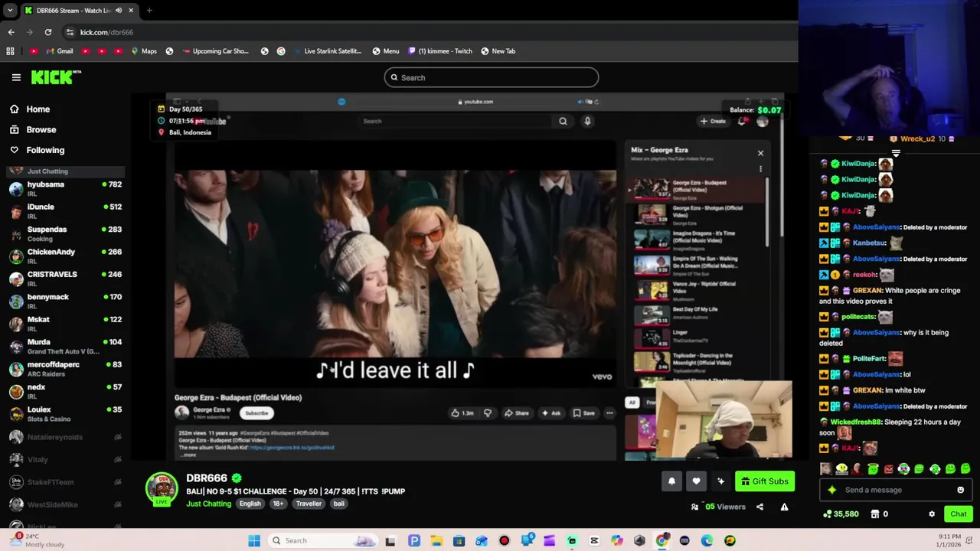Click Gift Subs button
This screenshot has width=980, height=551.
[765, 481]
